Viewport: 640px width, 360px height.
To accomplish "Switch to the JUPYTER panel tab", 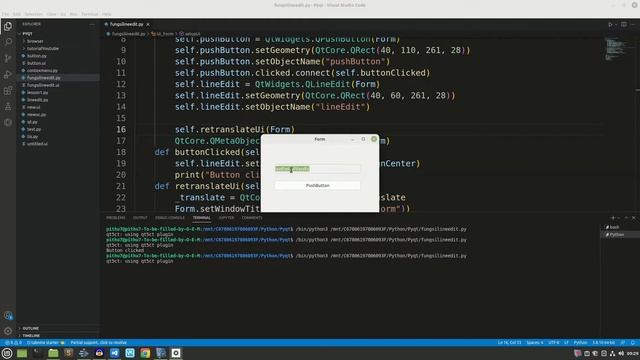I will pyautogui.click(x=227, y=218).
